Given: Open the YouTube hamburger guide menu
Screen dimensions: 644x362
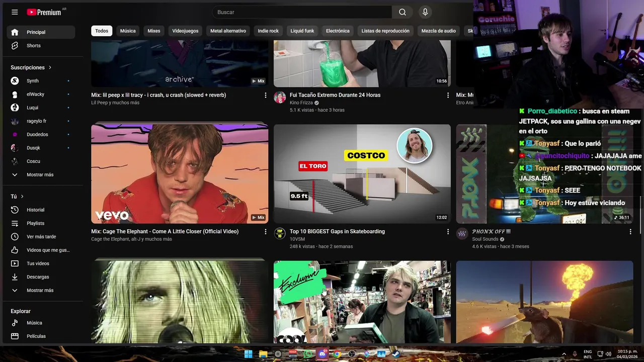Looking at the screenshot, I should tap(15, 12).
